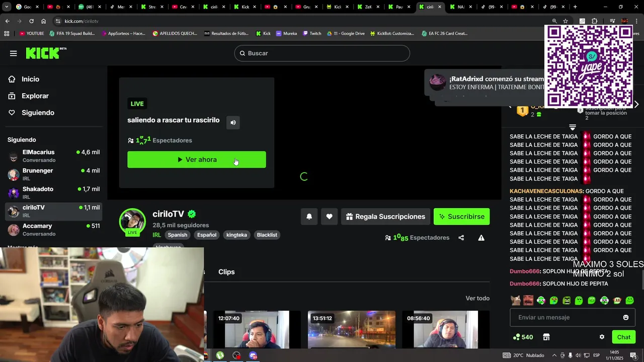Image resolution: width=644 pixels, height=362 pixels.
Task: Insert the laughing man emote
Action: (x=528, y=300)
